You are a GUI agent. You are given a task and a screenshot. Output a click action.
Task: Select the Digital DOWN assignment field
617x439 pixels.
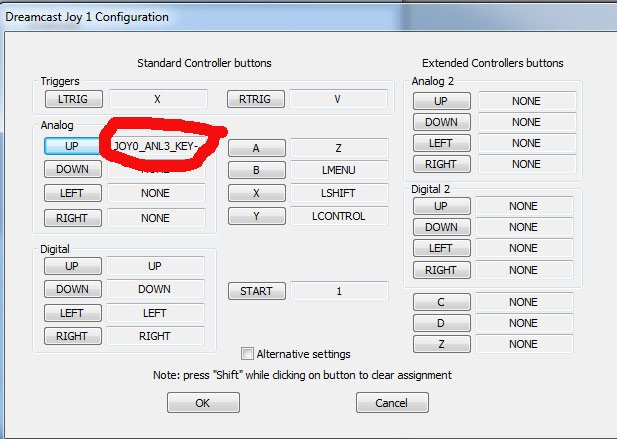coord(155,289)
